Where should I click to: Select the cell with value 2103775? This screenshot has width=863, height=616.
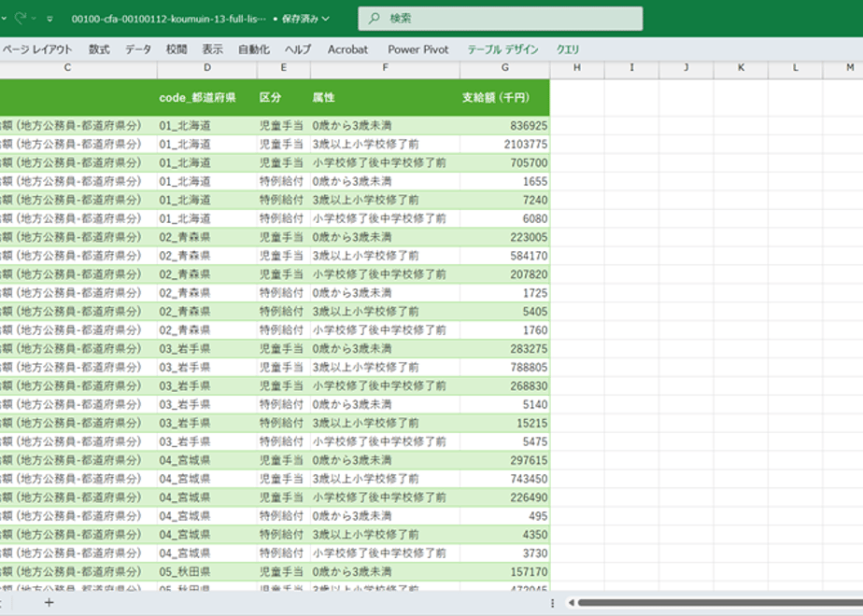coord(504,144)
